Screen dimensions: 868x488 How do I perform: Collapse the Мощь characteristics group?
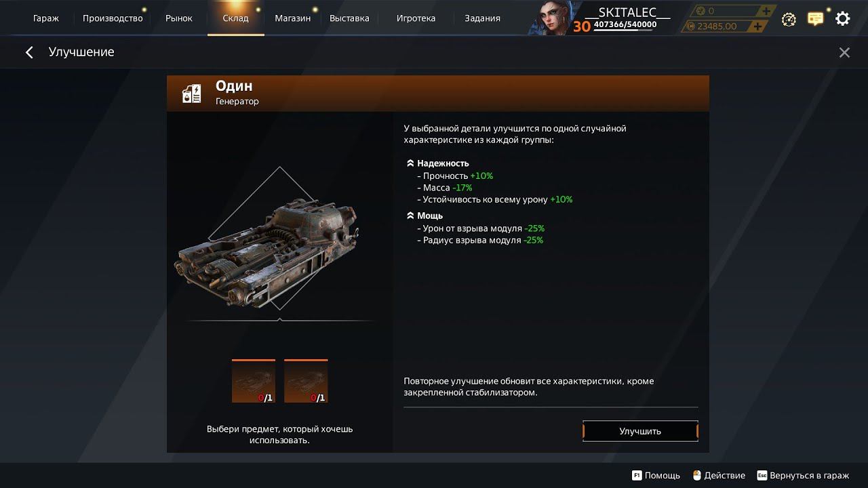pyautogui.click(x=410, y=216)
